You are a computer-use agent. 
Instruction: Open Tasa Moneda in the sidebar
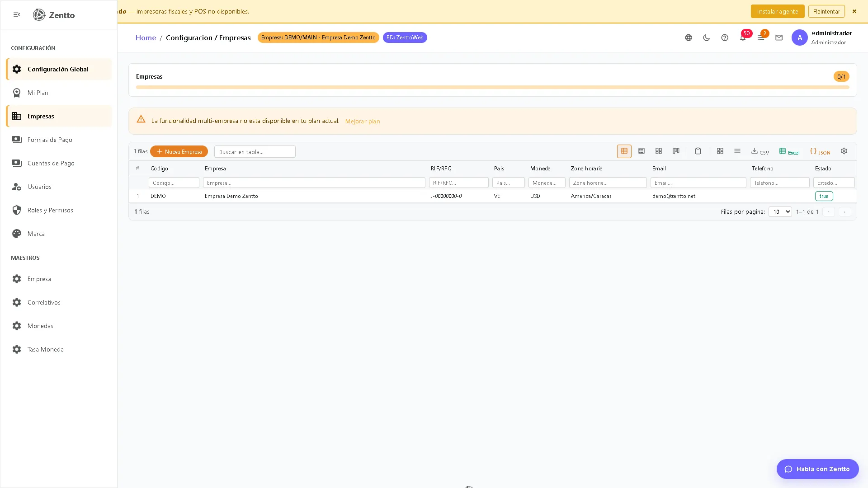59,349
